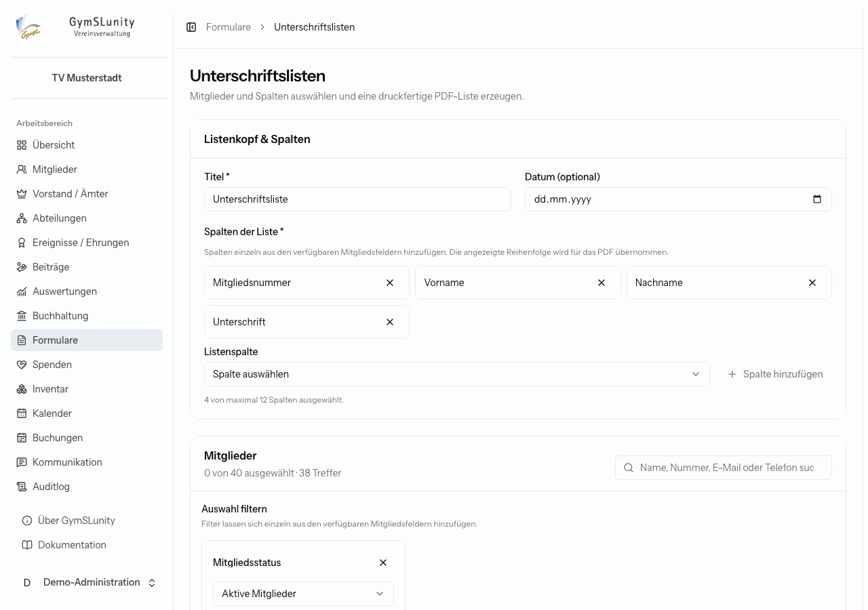The width and height of the screenshot is (868, 610).
Task: Click the Vorstand / Ämter crown icon
Action: coord(22,194)
